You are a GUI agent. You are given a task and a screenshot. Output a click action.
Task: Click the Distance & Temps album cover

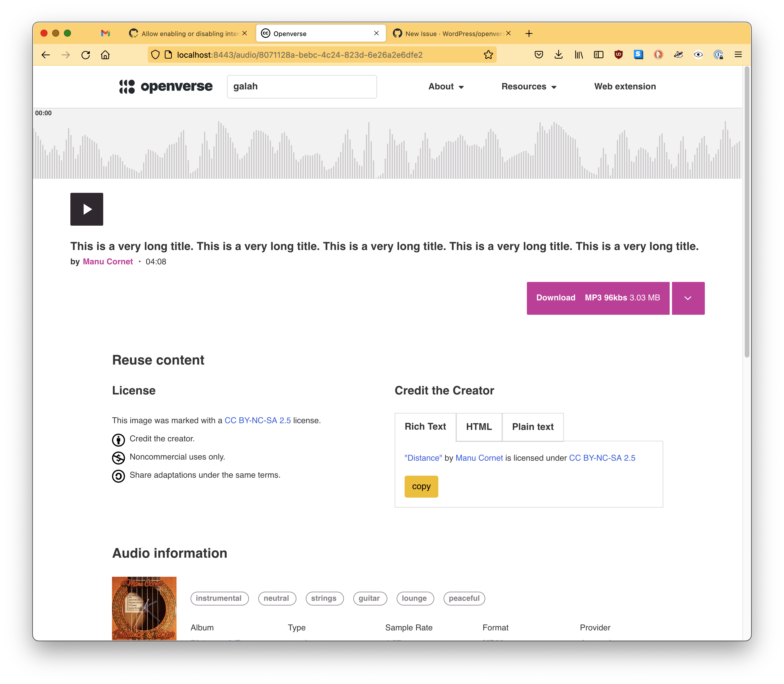[x=144, y=608]
